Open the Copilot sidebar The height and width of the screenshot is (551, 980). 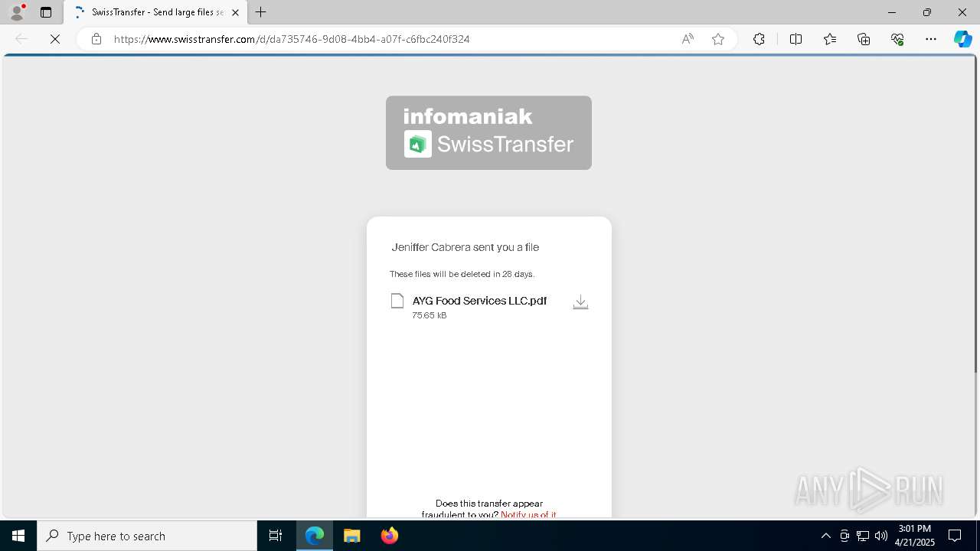point(962,39)
